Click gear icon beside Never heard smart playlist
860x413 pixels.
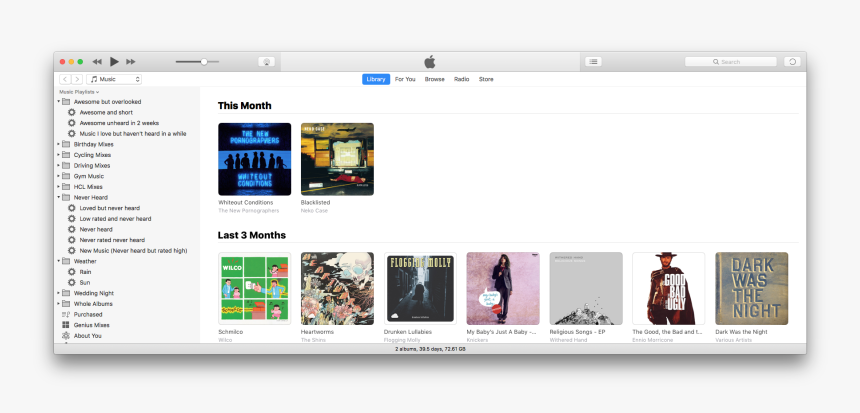[x=71, y=229]
